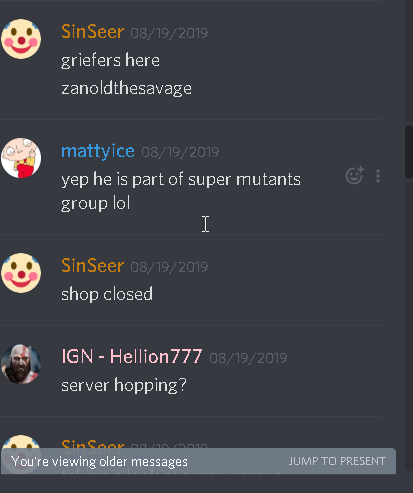Open the three-dot more options menu
The height and width of the screenshot is (493, 413).
click(x=378, y=176)
